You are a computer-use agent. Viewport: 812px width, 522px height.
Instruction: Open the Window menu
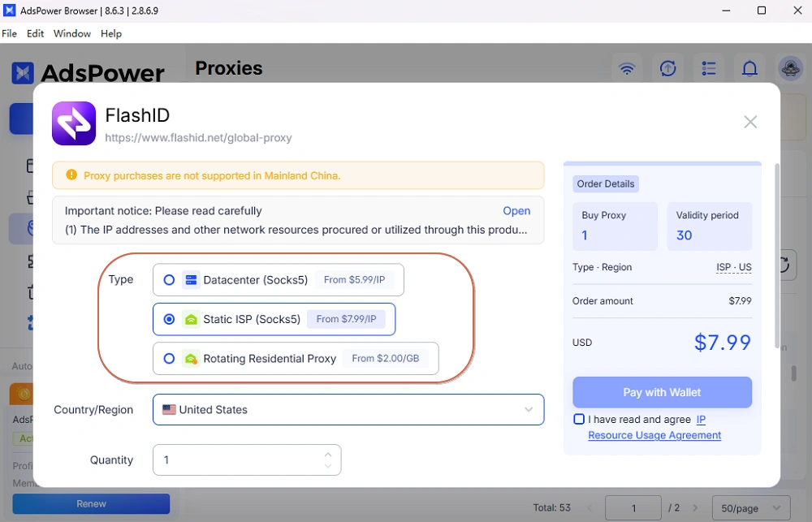(72, 33)
